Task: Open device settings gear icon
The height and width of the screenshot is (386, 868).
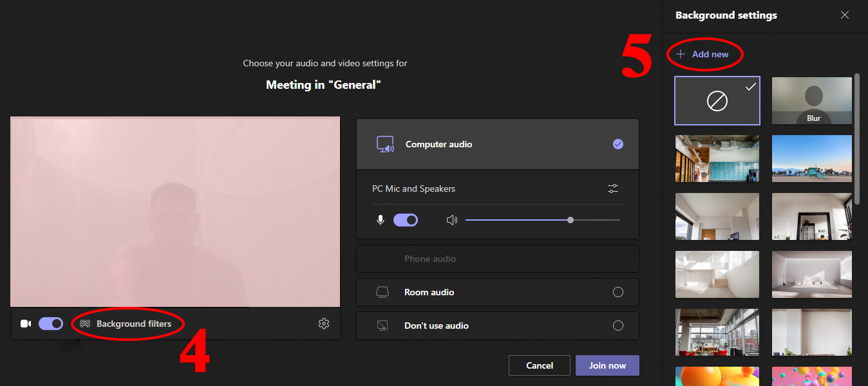Action: [x=324, y=324]
